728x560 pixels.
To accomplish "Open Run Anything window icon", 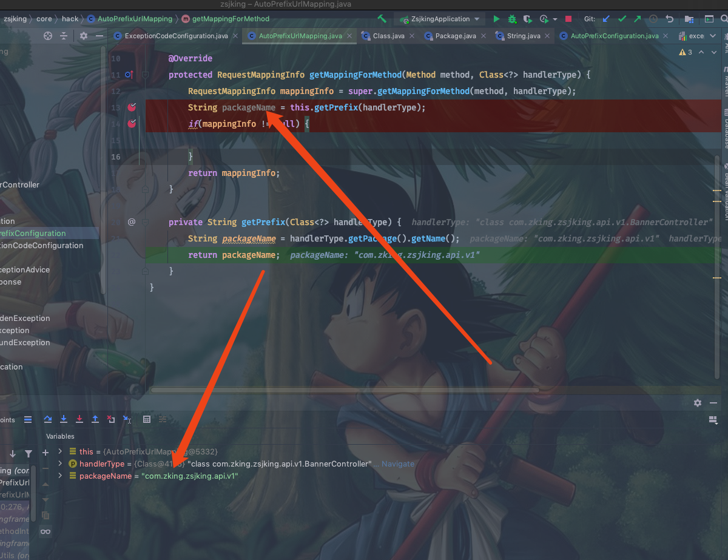I will 709,19.
